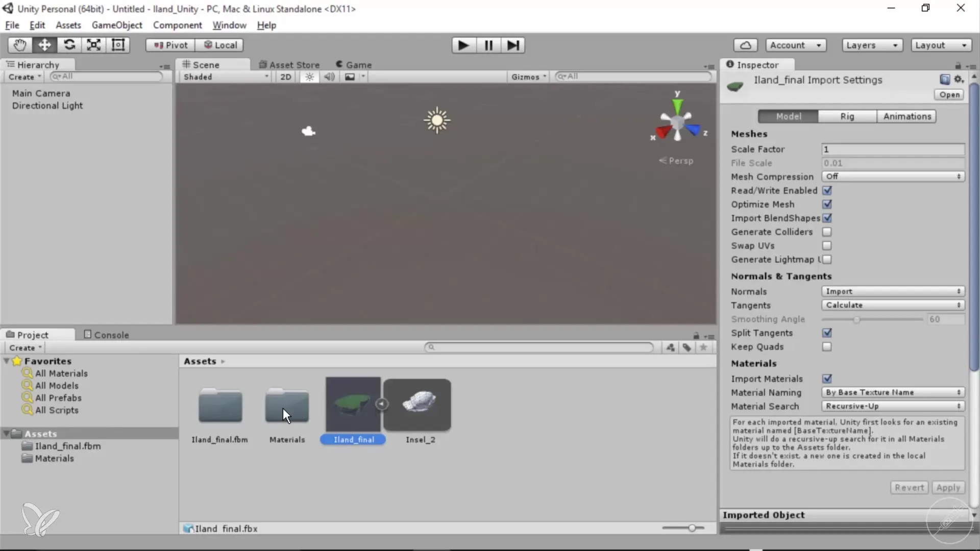The image size is (980, 551).
Task: Toggle Import Materials checkbox
Action: click(x=827, y=379)
